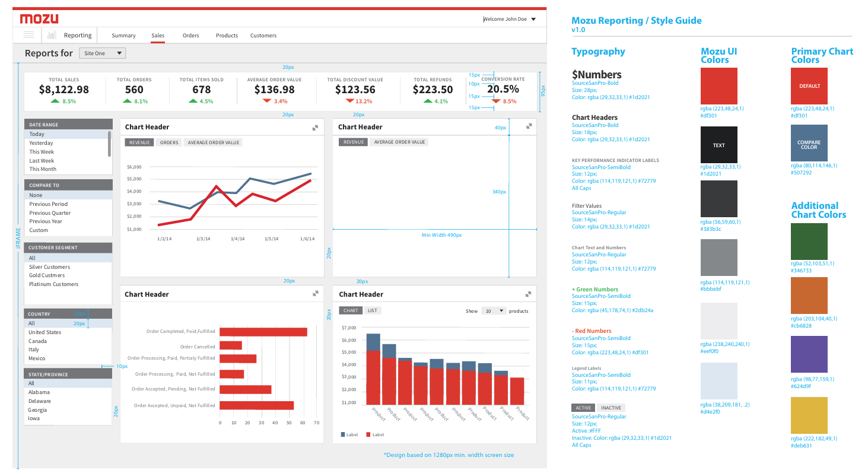Viewport: 868px width, 473px height.
Task: Select REVENUE in the line chart
Action: [x=139, y=142]
